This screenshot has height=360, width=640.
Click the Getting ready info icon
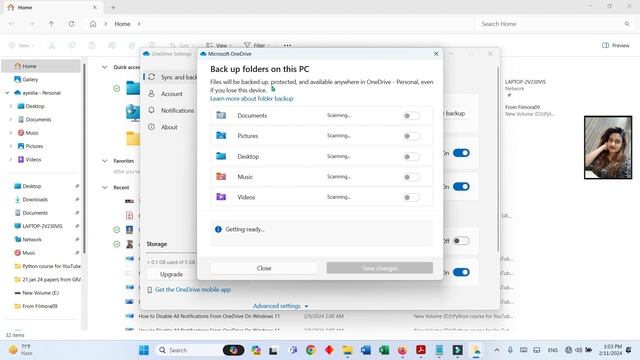click(218, 229)
